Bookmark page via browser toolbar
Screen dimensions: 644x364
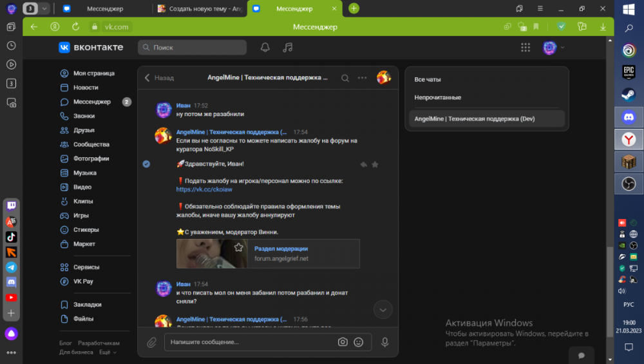[536, 26]
